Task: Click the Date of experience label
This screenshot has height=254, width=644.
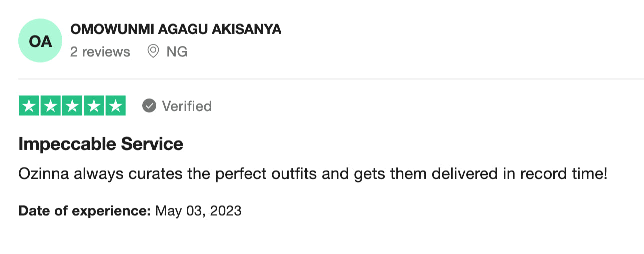Action: (85, 211)
